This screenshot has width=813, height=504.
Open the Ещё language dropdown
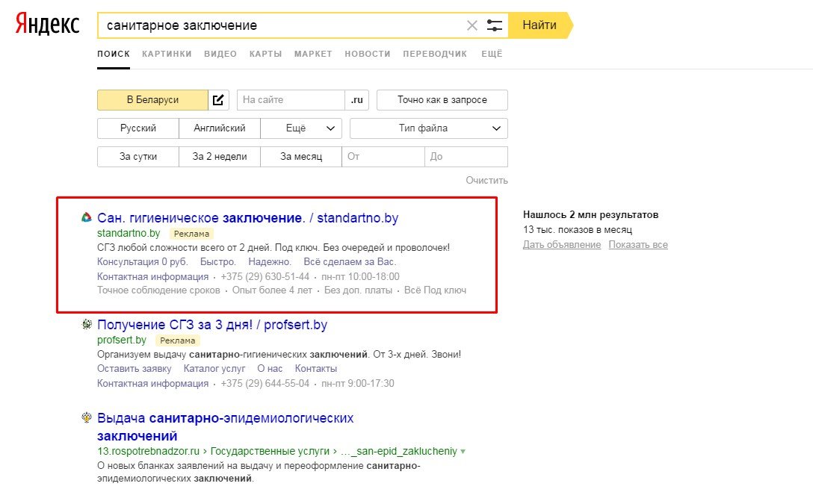(301, 128)
